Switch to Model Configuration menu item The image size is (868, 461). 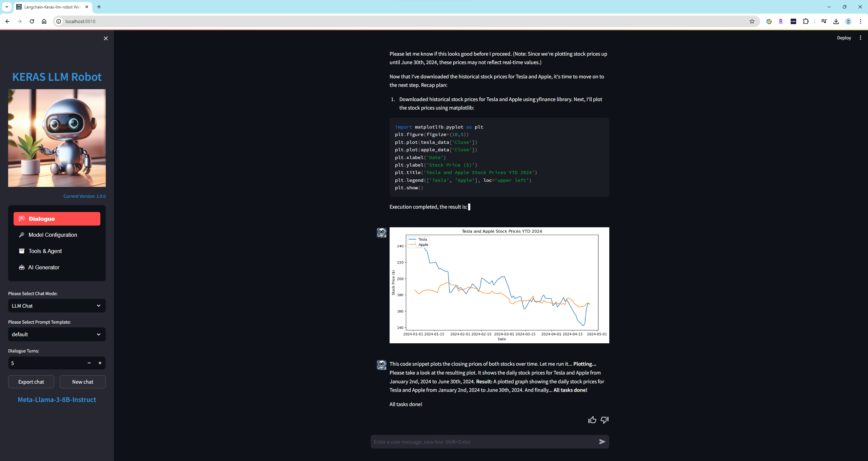(x=53, y=235)
